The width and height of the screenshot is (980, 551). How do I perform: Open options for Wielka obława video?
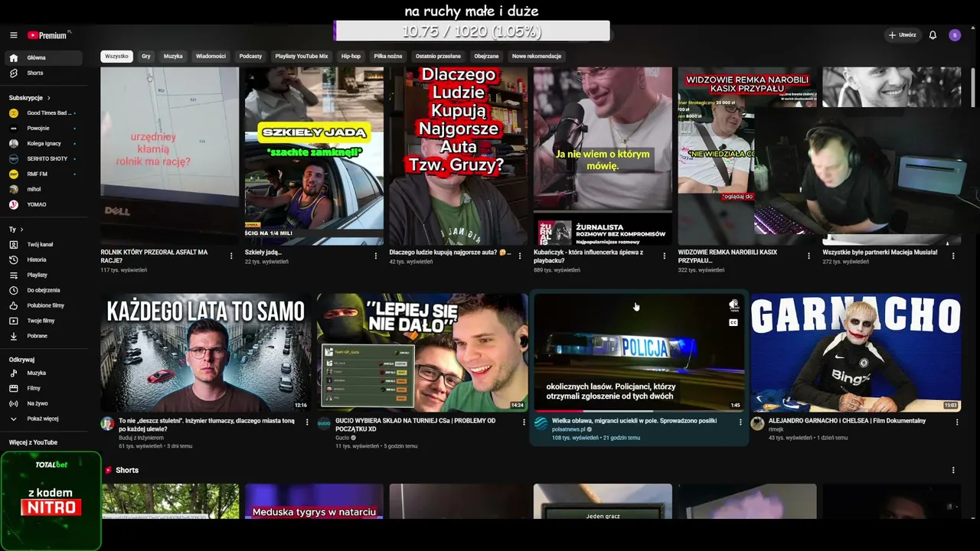click(740, 422)
